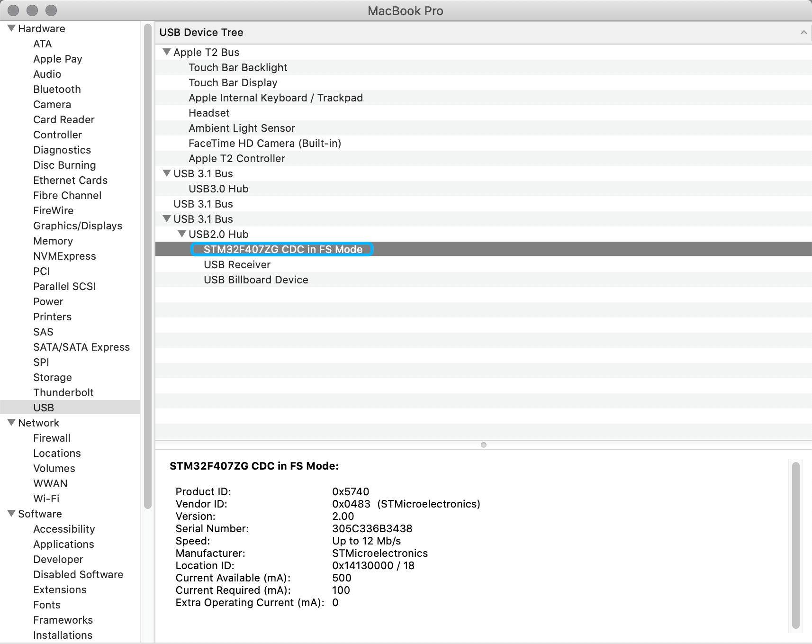Collapse the USB 3.1 Bus node containing USB3.0 Hub
812x644 pixels.
(167, 173)
